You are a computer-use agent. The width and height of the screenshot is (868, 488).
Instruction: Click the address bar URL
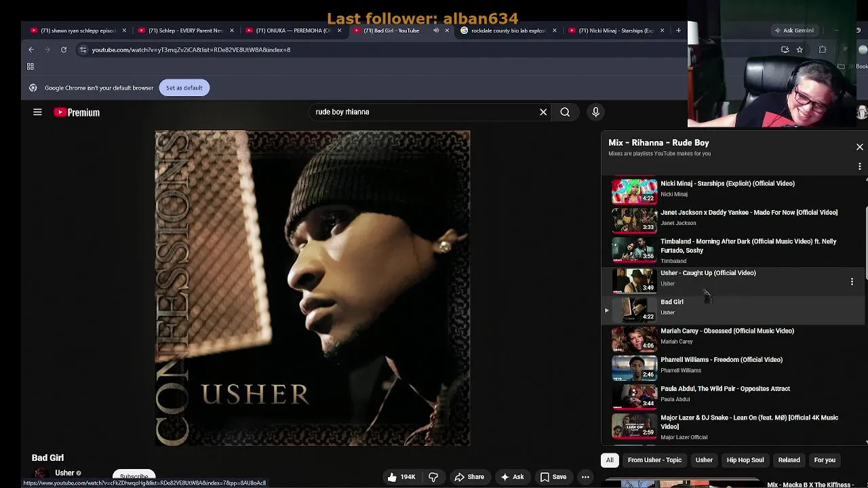191,49
